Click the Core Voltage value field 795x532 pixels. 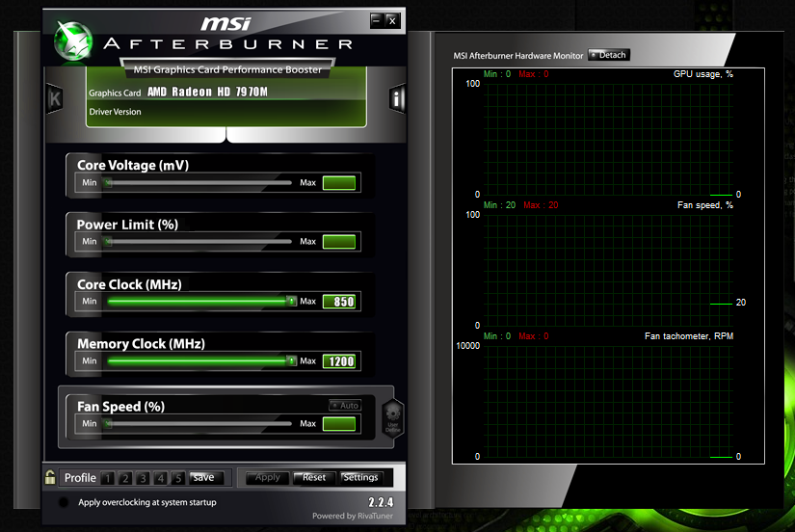tap(339, 182)
